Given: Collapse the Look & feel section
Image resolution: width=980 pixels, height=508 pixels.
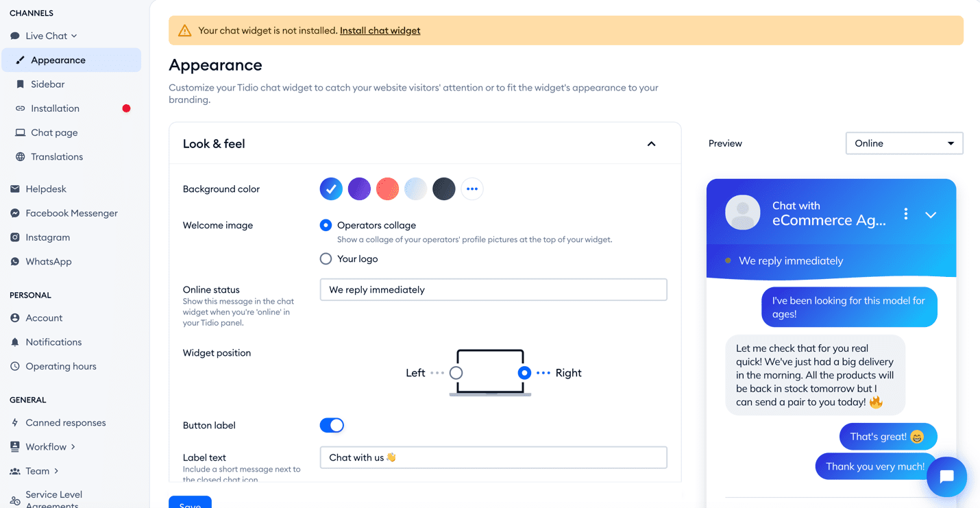Looking at the screenshot, I should click(x=651, y=145).
